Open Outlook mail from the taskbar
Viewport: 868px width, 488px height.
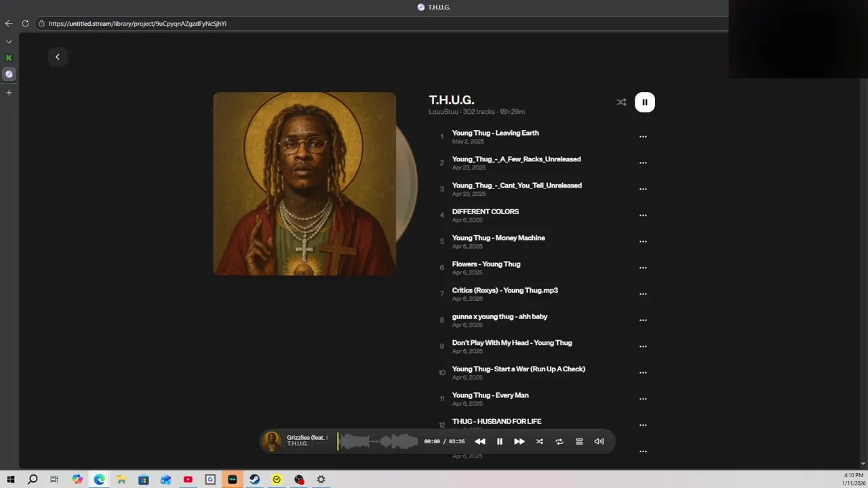[166, 479]
